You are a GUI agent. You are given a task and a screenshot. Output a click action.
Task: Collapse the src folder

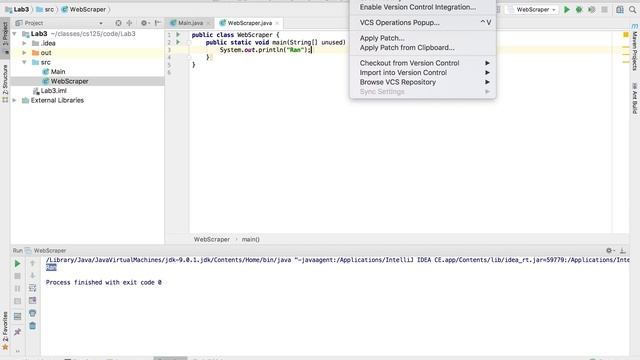click(x=24, y=62)
